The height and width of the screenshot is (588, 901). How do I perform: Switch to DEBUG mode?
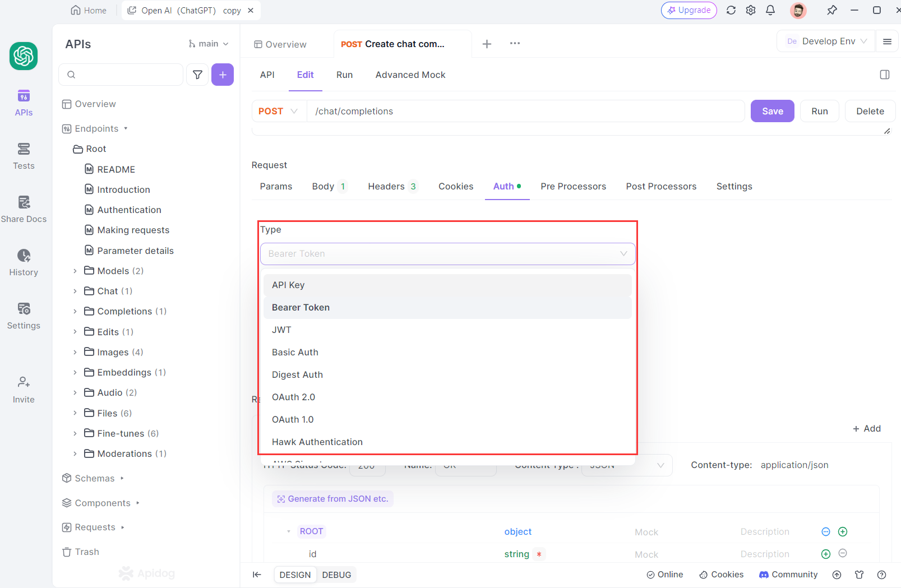click(x=336, y=575)
